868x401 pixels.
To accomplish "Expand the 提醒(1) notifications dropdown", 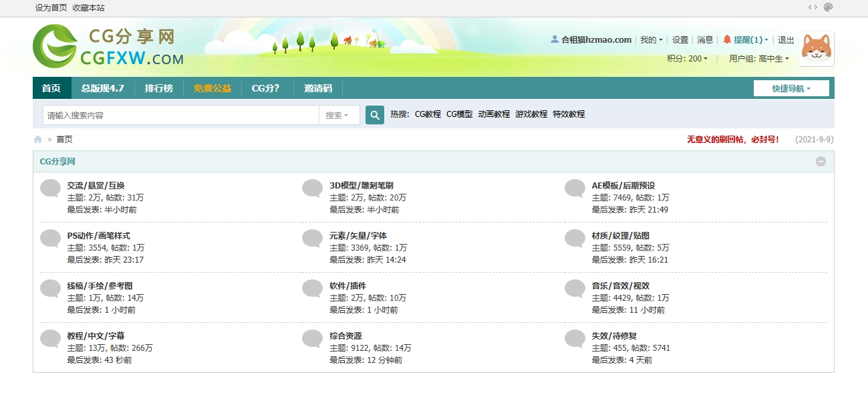I will (x=746, y=40).
